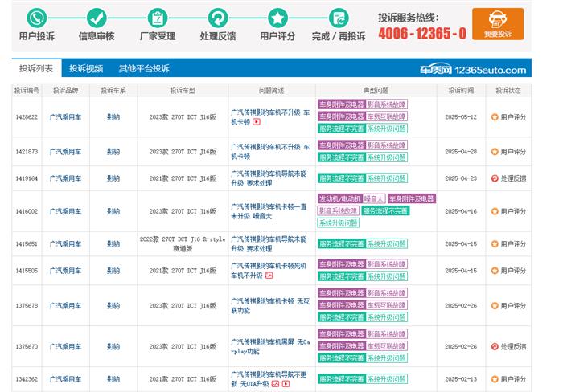Click the status icon in row 1342362

tap(495, 378)
